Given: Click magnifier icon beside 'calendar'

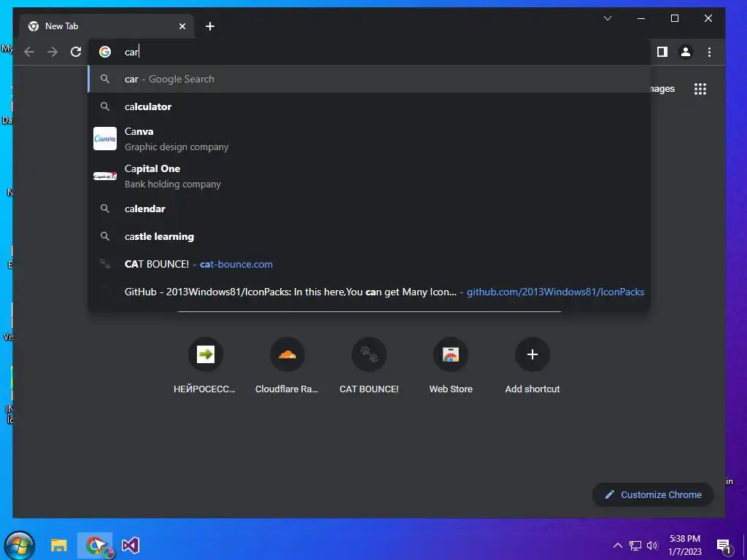Looking at the screenshot, I should point(105,209).
